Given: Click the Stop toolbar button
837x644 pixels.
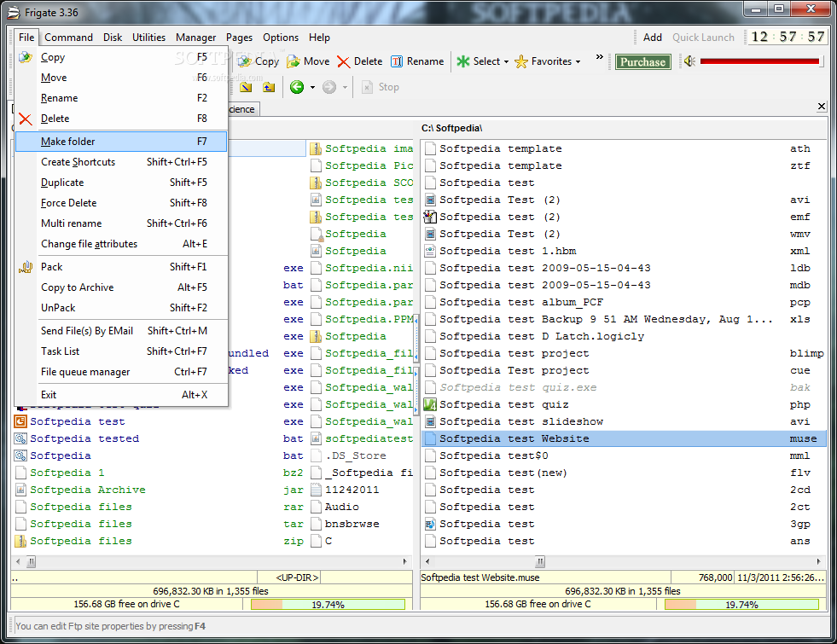Looking at the screenshot, I should [381, 87].
